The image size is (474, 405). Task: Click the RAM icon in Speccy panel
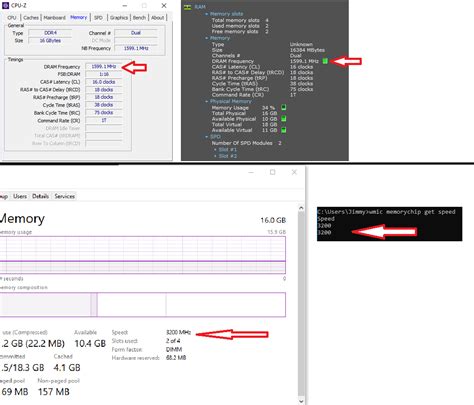click(x=188, y=7)
